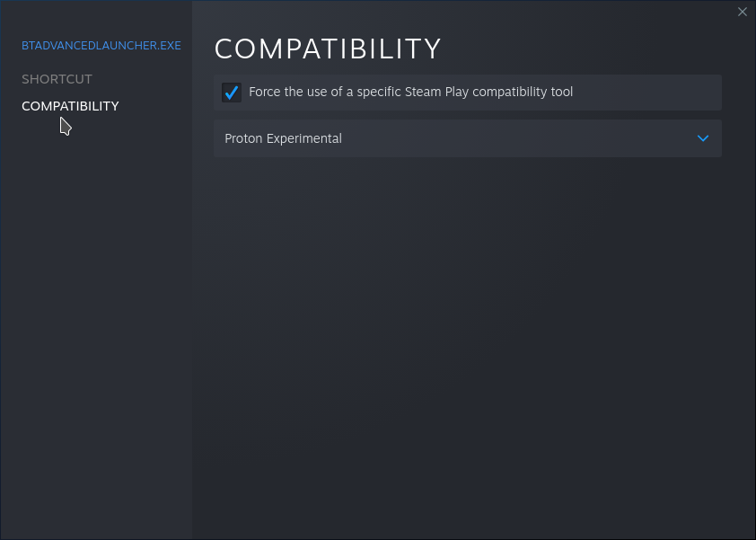Click the down arrow to choose a Proton version
Image resolution: width=756 pixels, height=540 pixels.
tap(703, 138)
